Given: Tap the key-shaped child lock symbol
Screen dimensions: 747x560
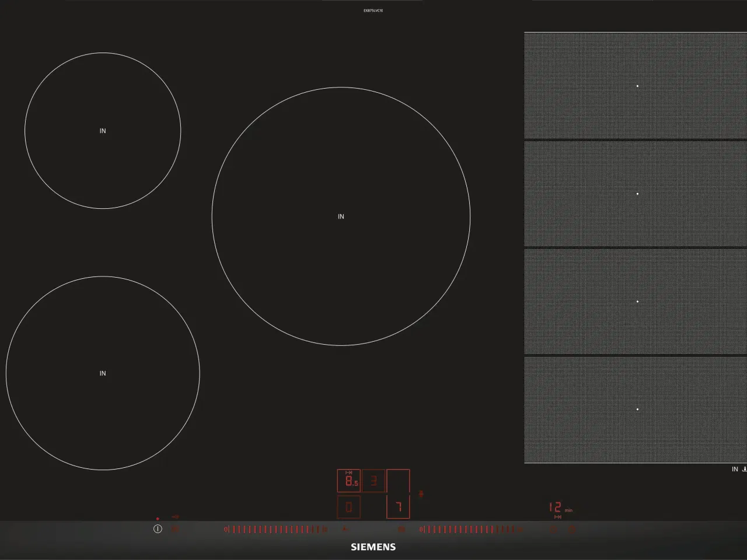Looking at the screenshot, I should (175, 517).
